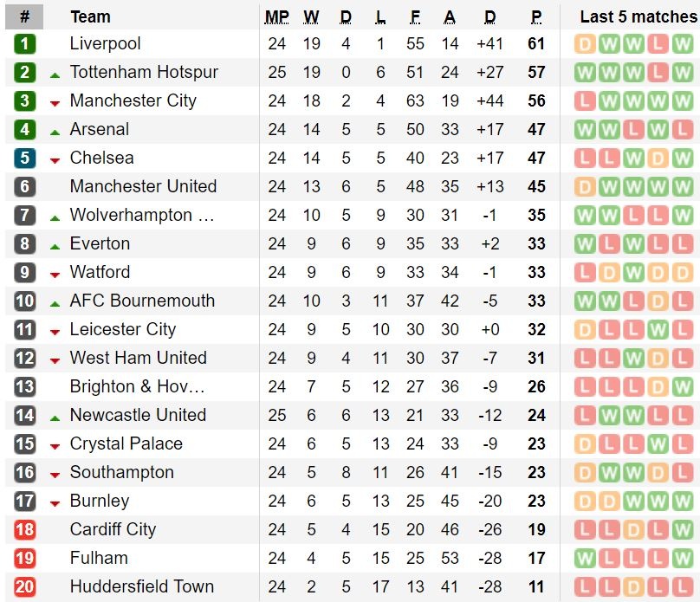Sort table by the P points column header
The width and height of the screenshot is (700, 602).
pos(536,16)
